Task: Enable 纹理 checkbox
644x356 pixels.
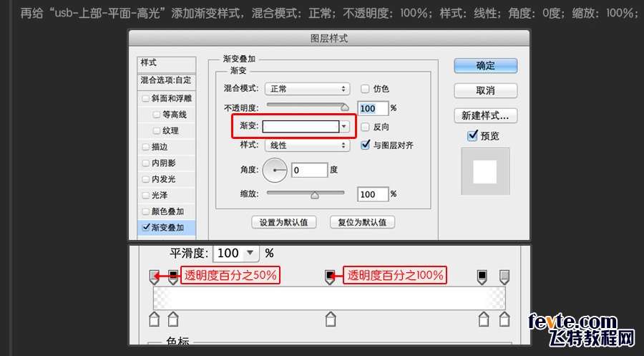Action: tap(157, 131)
